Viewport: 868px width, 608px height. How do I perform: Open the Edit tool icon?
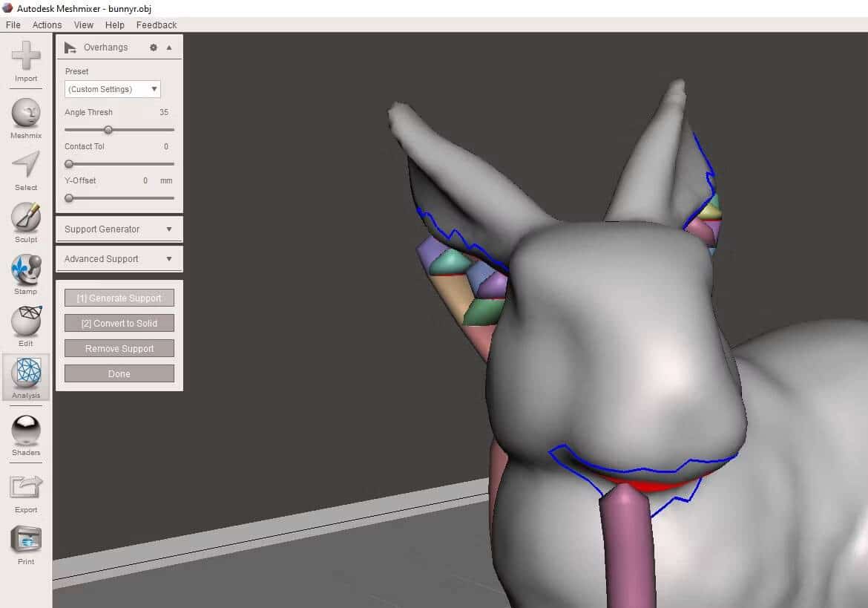click(26, 321)
